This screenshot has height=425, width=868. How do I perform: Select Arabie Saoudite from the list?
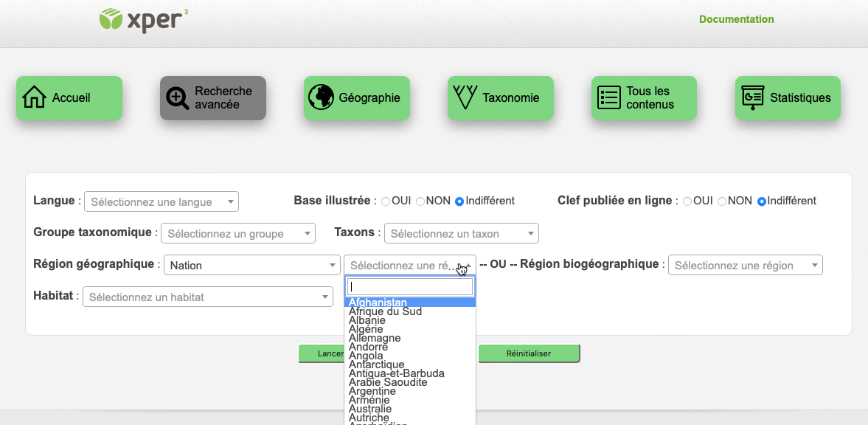(409, 382)
